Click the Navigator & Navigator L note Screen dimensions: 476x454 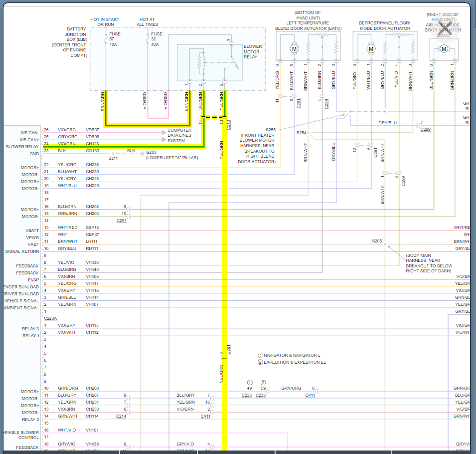292,355
